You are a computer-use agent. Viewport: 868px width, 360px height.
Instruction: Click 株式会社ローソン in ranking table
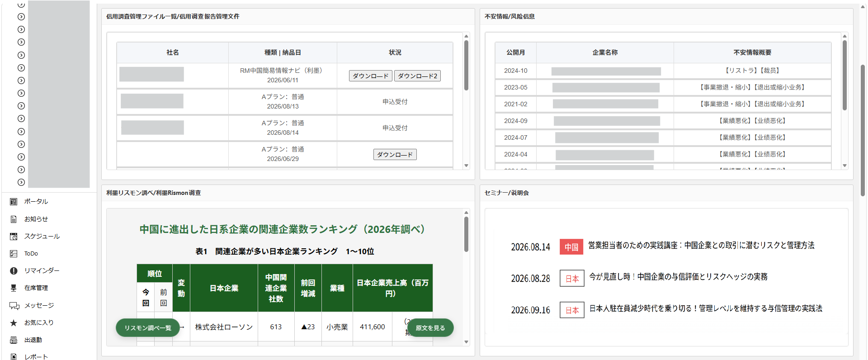[224, 327]
